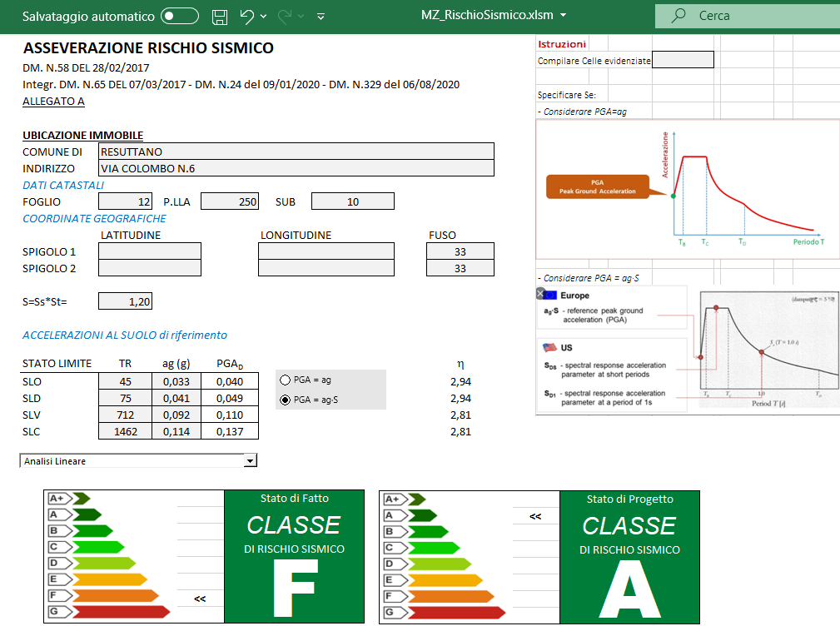
Task: Click the PGA response spectrum chart
Action: [688, 189]
